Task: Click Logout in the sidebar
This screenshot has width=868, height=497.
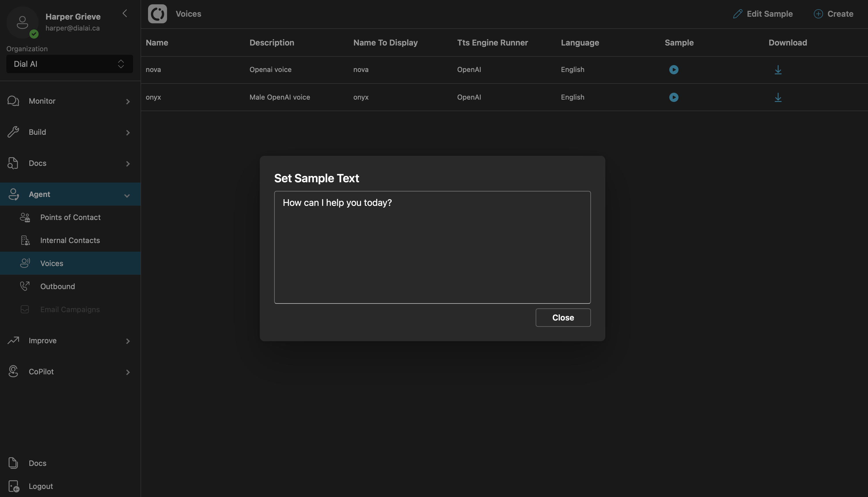Action: click(x=41, y=486)
